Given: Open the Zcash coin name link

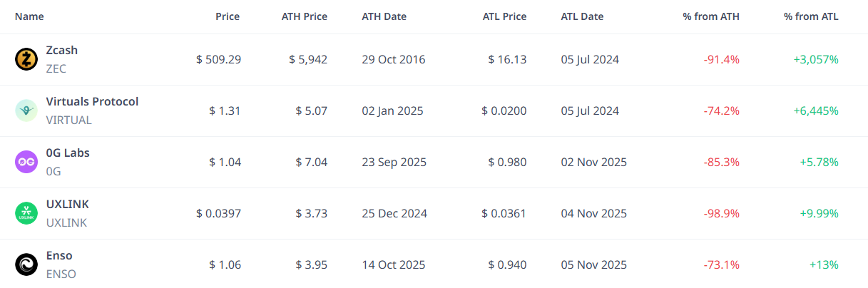Looking at the screenshot, I should tap(62, 51).
